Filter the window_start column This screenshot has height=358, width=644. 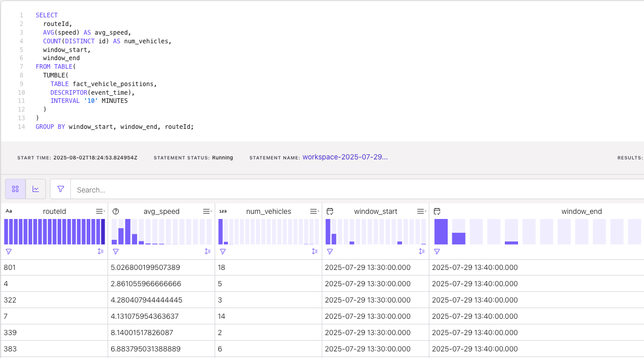click(x=330, y=252)
